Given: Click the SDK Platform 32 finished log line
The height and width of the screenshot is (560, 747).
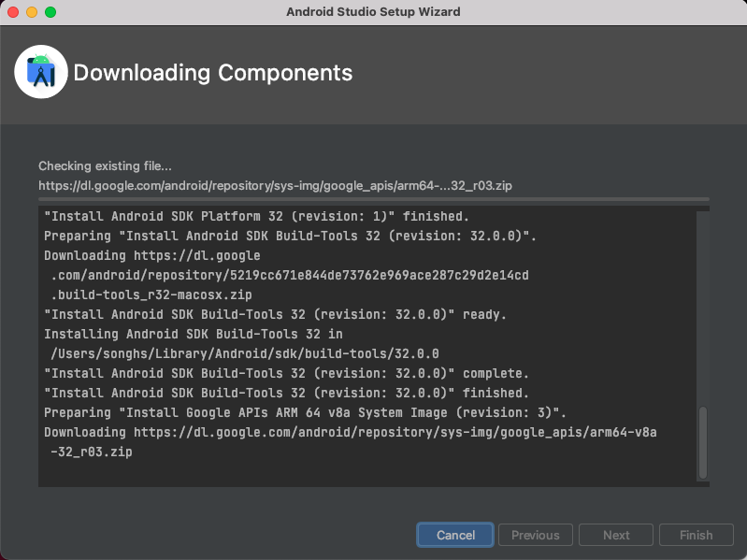Looking at the screenshot, I should coord(257,216).
